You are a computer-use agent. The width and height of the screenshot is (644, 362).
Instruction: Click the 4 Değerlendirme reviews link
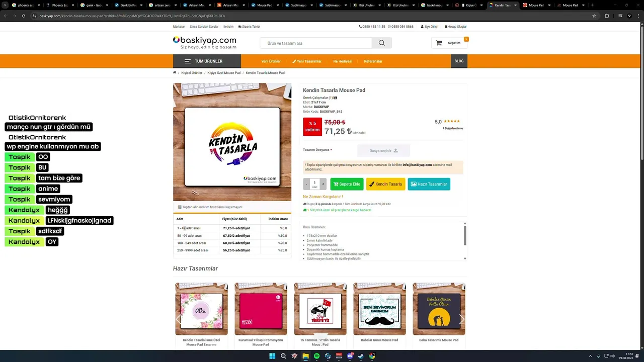click(453, 128)
